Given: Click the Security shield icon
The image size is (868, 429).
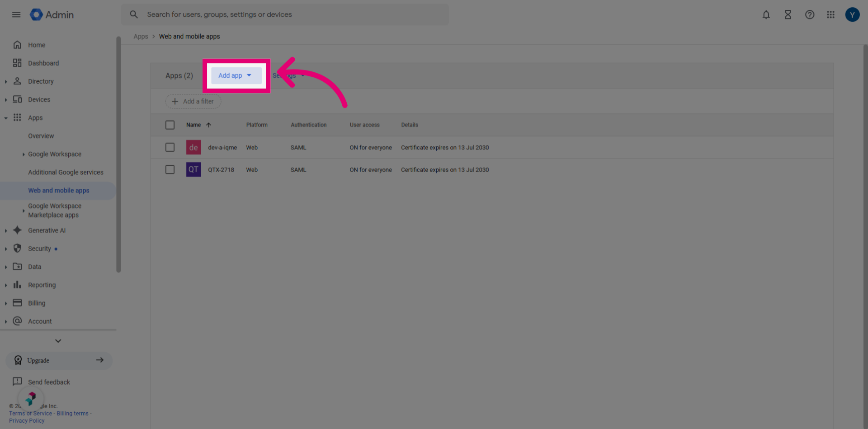Looking at the screenshot, I should point(17,248).
